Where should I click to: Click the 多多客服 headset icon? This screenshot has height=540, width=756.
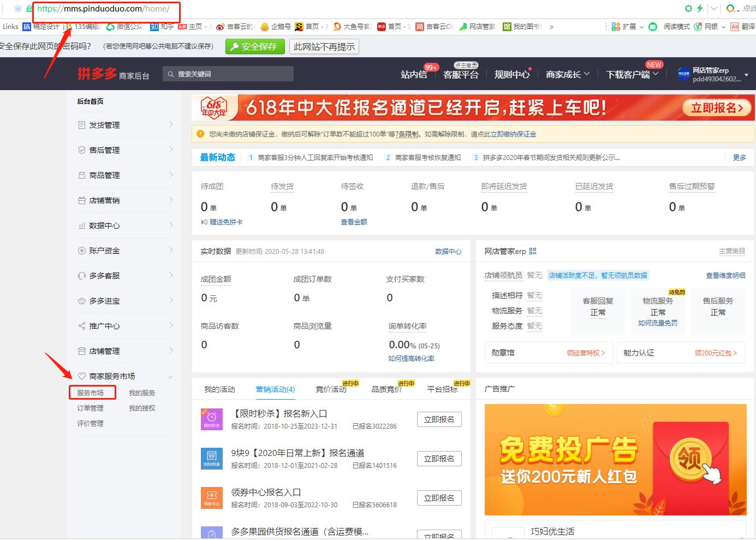(x=83, y=275)
